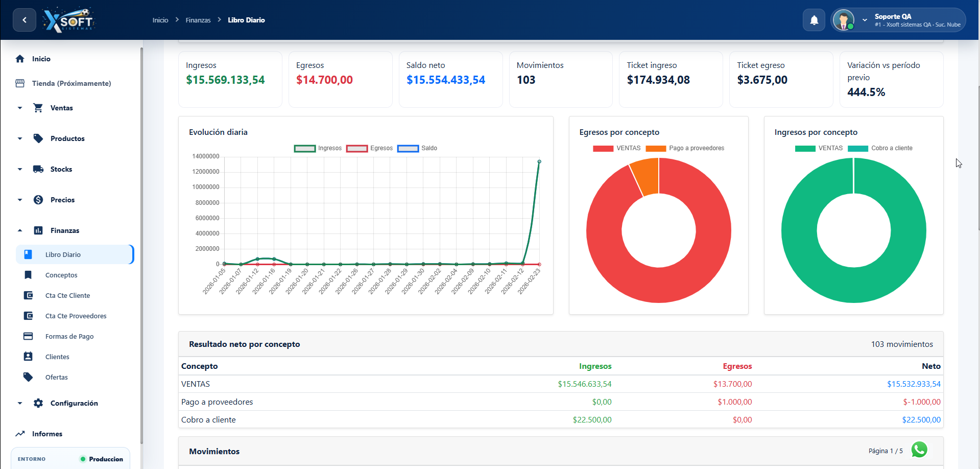This screenshot has width=980, height=469.
Task: Click the Finanzas chart icon
Action: coord(38,230)
